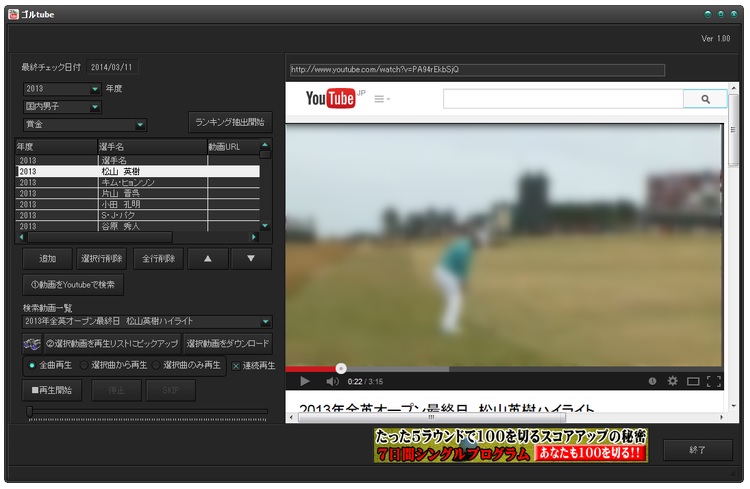
Task: Click the YouTube search magnifier button
Action: tap(705, 99)
